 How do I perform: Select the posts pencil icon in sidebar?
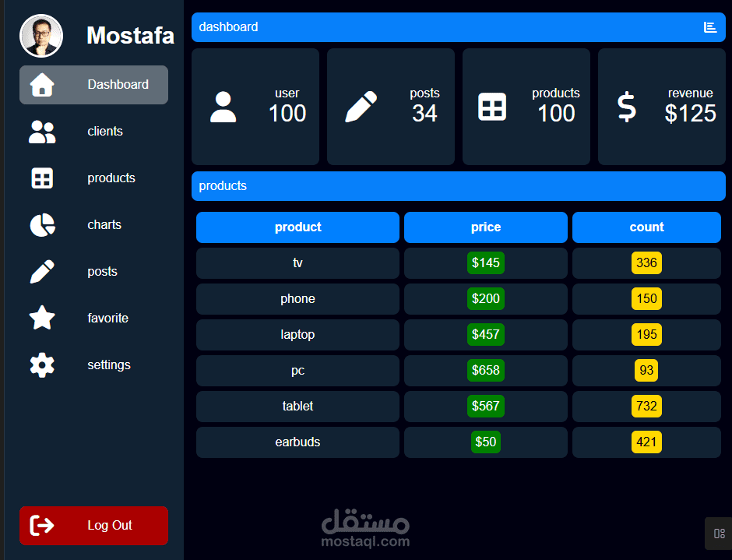click(41, 271)
